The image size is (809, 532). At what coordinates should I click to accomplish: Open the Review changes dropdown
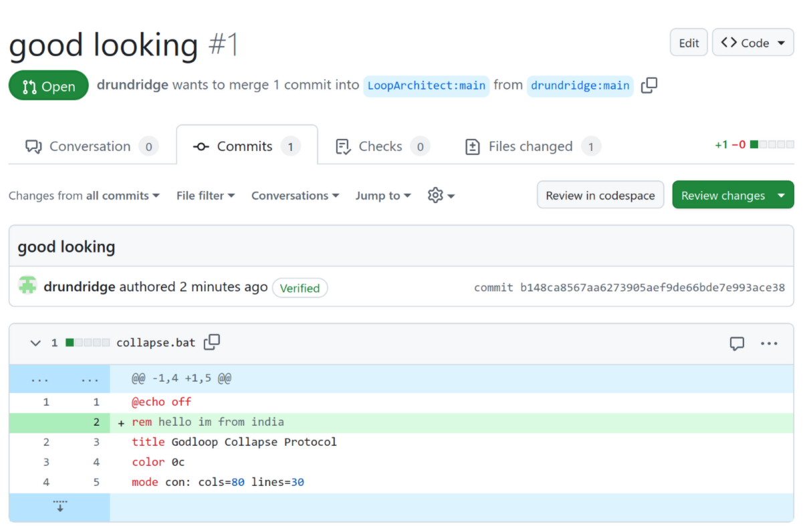733,195
